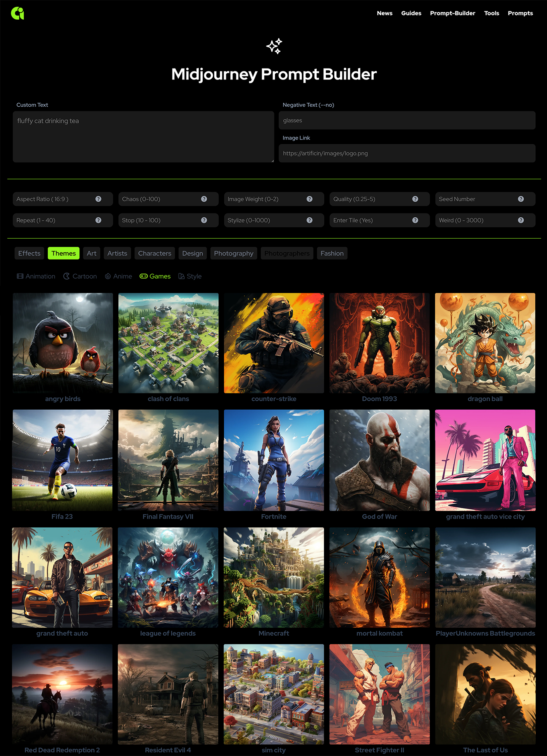Switch to the Design category tab

(193, 253)
